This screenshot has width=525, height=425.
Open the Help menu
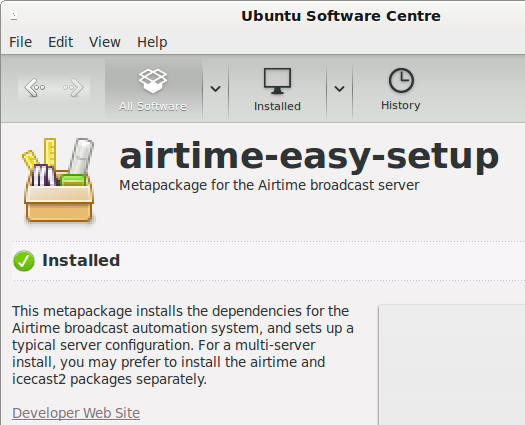pyautogui.click(x=152, y=43)
